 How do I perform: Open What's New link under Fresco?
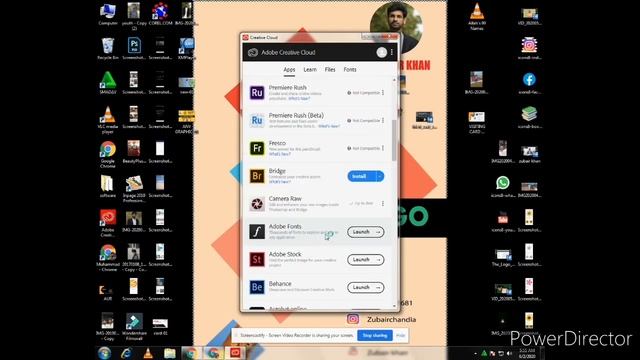(x=280, y=154)
